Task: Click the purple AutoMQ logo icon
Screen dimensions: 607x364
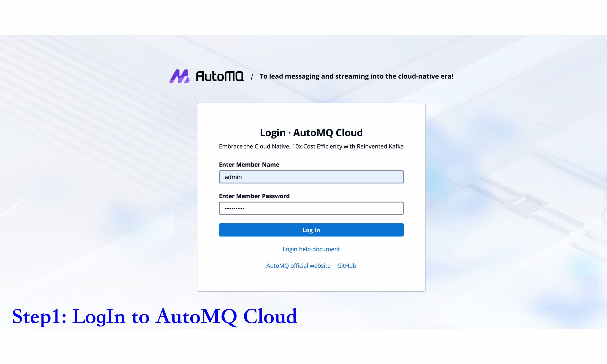Action: click(x=179, y=76)
